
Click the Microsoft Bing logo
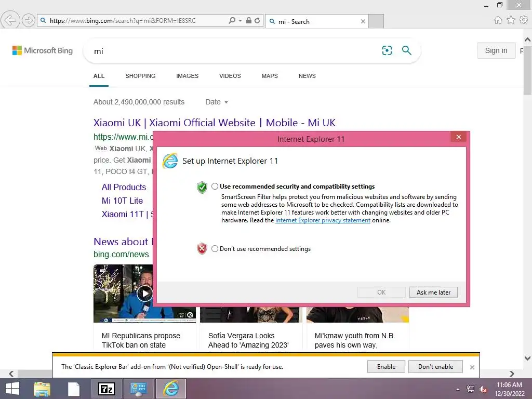[x=43, y=50]
